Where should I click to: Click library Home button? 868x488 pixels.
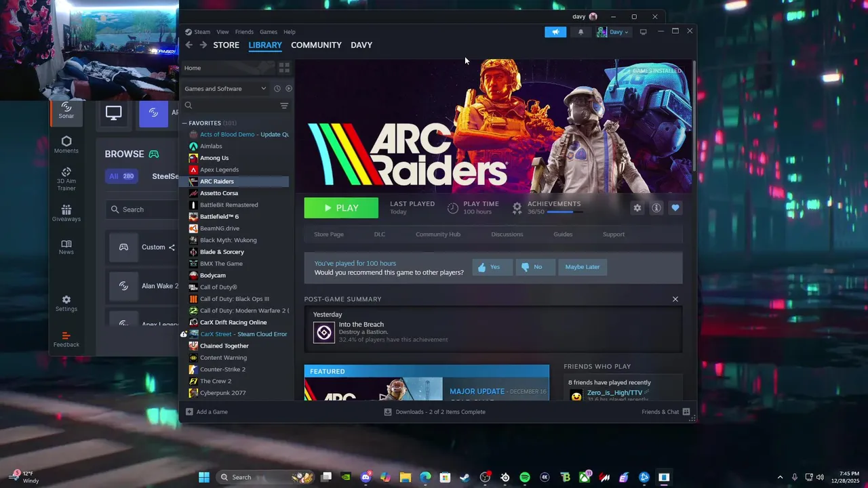[x=228, y=68]
